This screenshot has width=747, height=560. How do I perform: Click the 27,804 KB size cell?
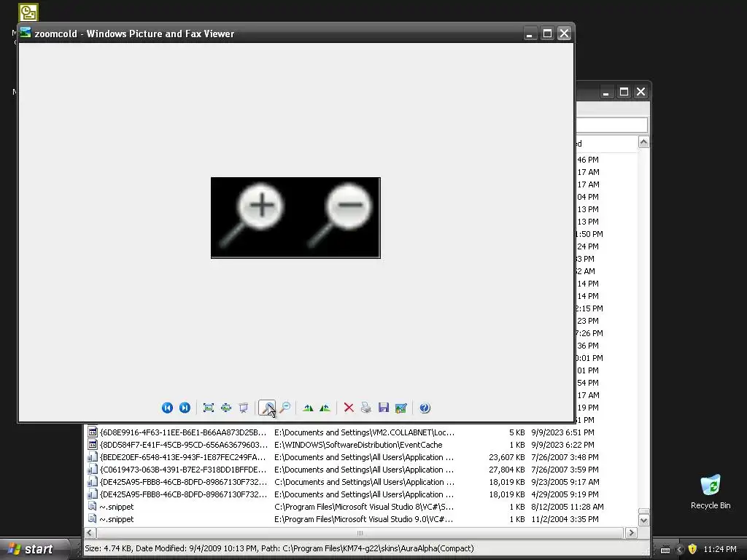(x=507, y=470)
